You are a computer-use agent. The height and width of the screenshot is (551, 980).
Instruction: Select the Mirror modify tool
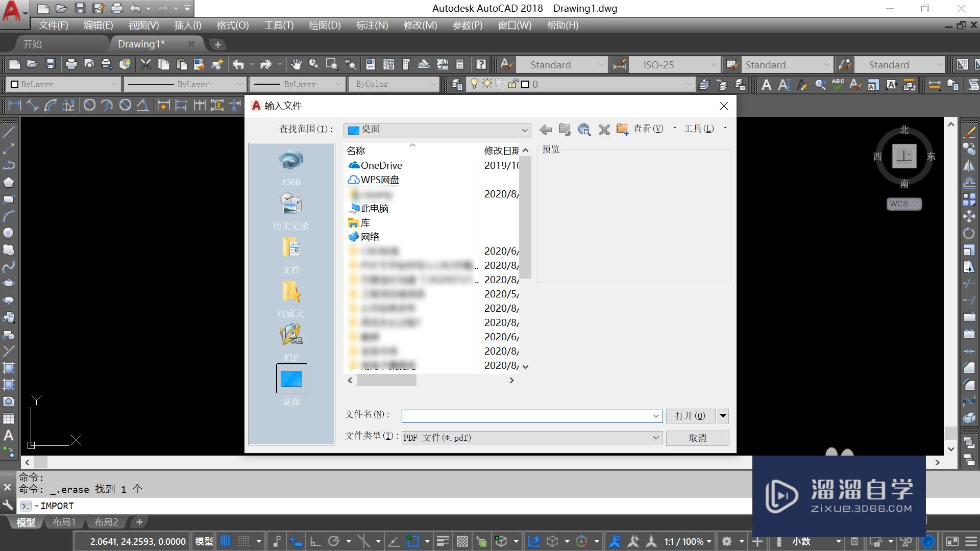click(x=969, y=165)
